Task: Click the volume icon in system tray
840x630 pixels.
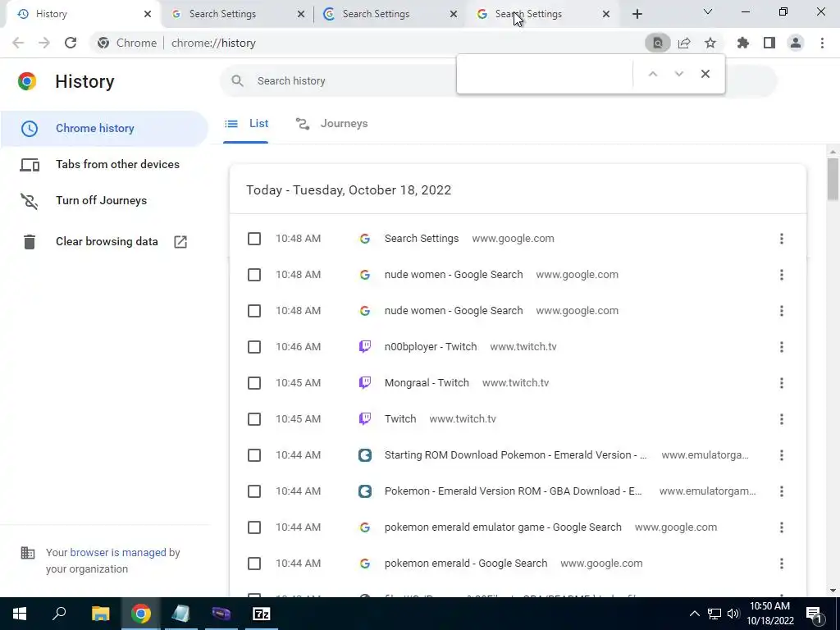Action: pos(733,614)
